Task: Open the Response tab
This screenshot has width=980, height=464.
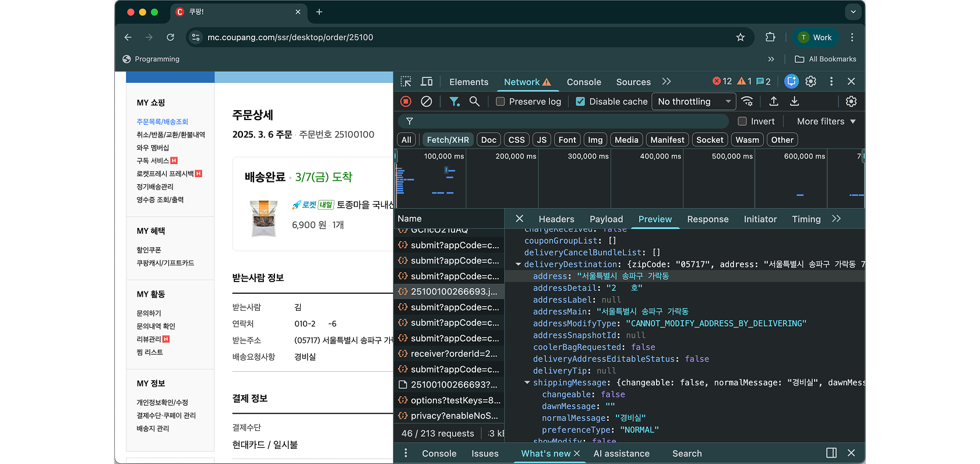Action: [708, 219]
